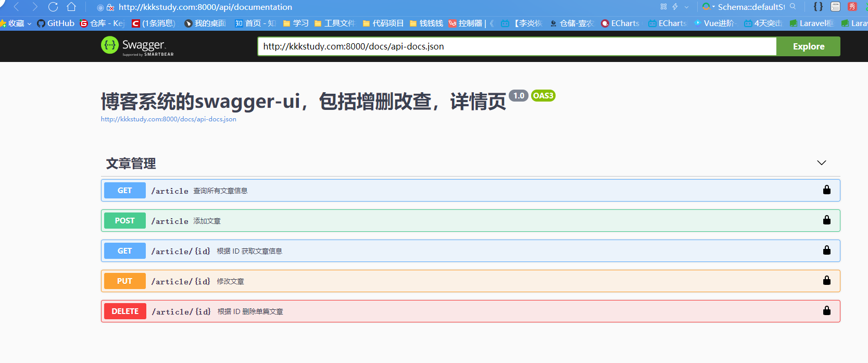Open the 学习 bookmark folder
Viewport: 868px width, 363px height.
296,23
